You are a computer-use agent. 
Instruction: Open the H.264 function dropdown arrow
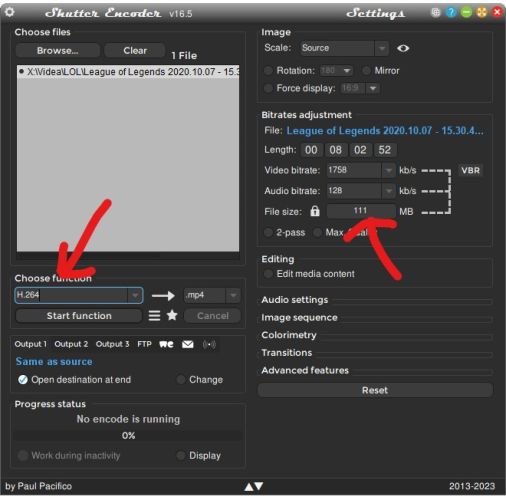[x=135, y=295]
